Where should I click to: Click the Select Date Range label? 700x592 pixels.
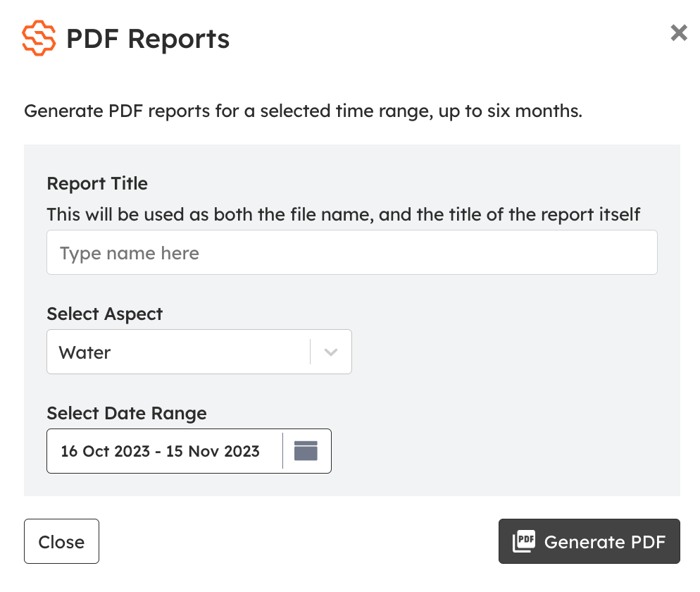127,413
